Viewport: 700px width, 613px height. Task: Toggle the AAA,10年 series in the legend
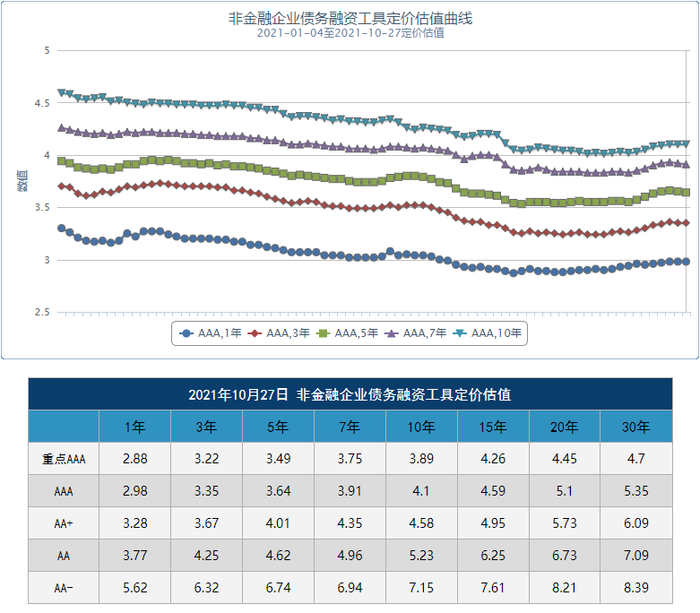pos(487,333)
